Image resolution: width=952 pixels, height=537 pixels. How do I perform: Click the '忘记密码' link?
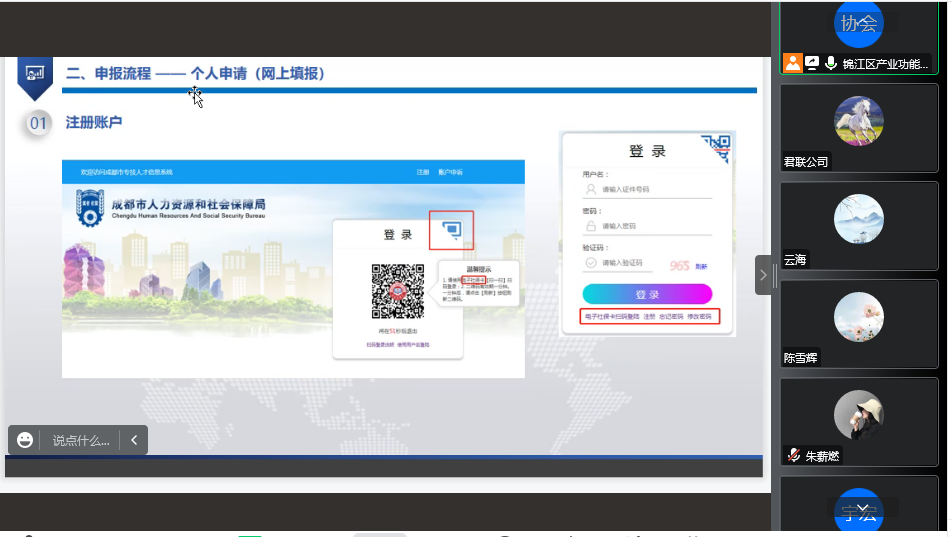tap(671, 316)
